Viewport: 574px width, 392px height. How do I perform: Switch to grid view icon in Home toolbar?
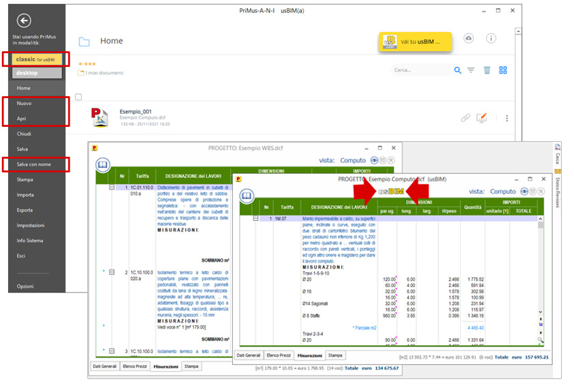(503, 70)
